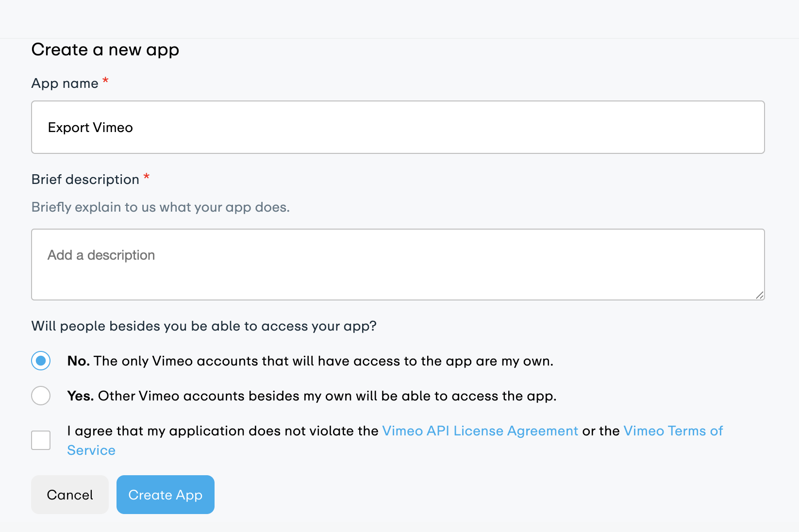The width and height of the screenshot is (799, 532).
Task: Open the Vimeo API License Agreement link
Action: [480, 431]
